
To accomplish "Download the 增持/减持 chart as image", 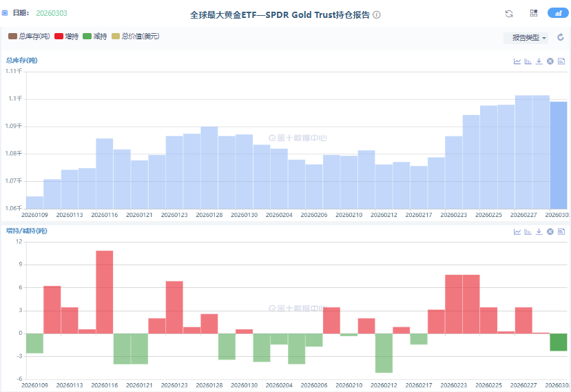I will (x=539, y=231).
